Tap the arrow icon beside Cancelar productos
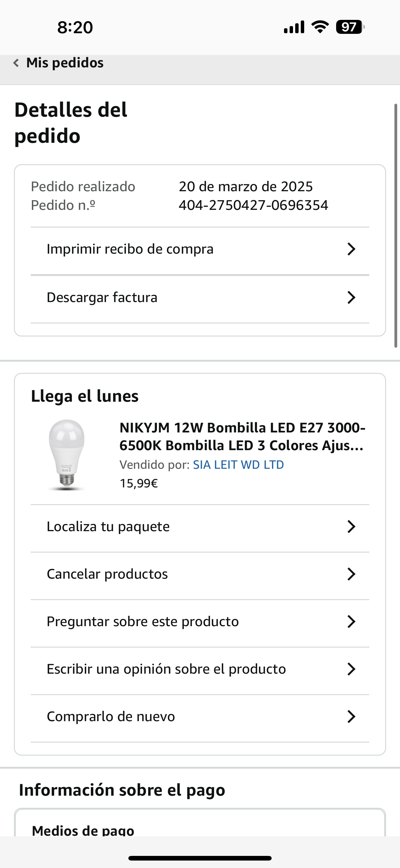Viewport: 400px width, 868px height. [x=351, y=574]
